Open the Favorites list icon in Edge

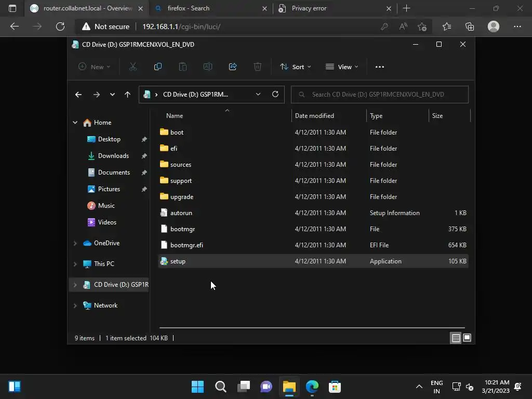pyautogui.click(x=447, y=26)
